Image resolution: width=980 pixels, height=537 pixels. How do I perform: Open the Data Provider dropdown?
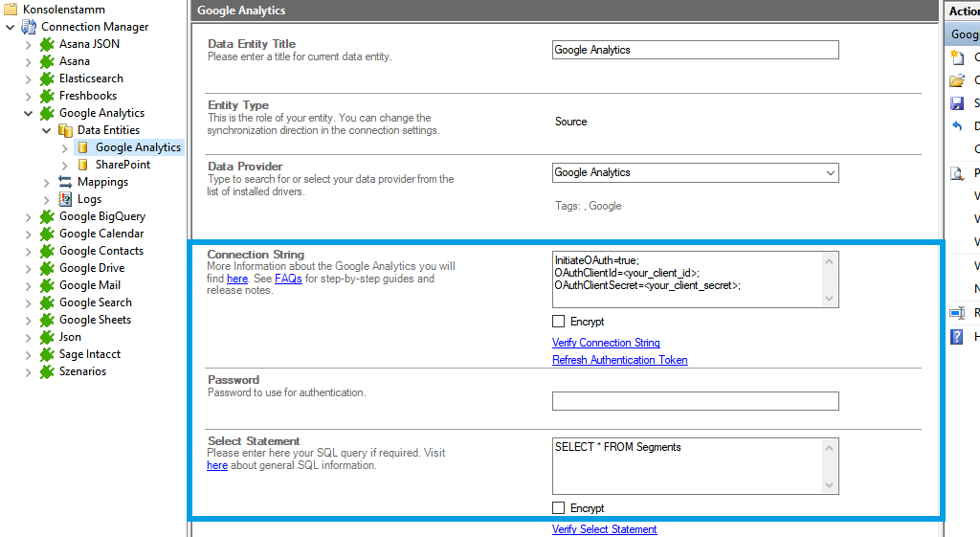pyautogui.click(x=829, y=173)
